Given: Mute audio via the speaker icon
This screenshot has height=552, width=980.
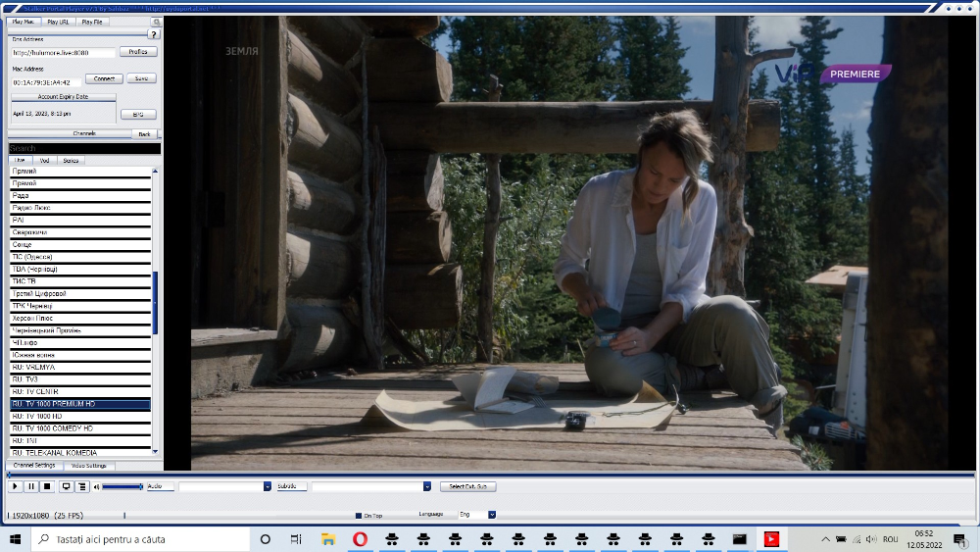Looking at the screenshot, I should coord(96,486).
